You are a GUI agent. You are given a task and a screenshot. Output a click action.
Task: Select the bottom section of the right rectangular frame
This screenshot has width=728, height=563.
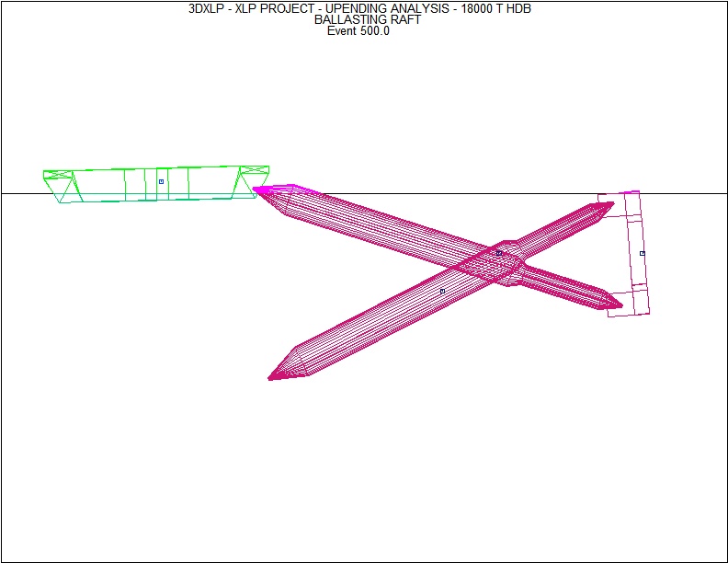click(x=628, y=302)
